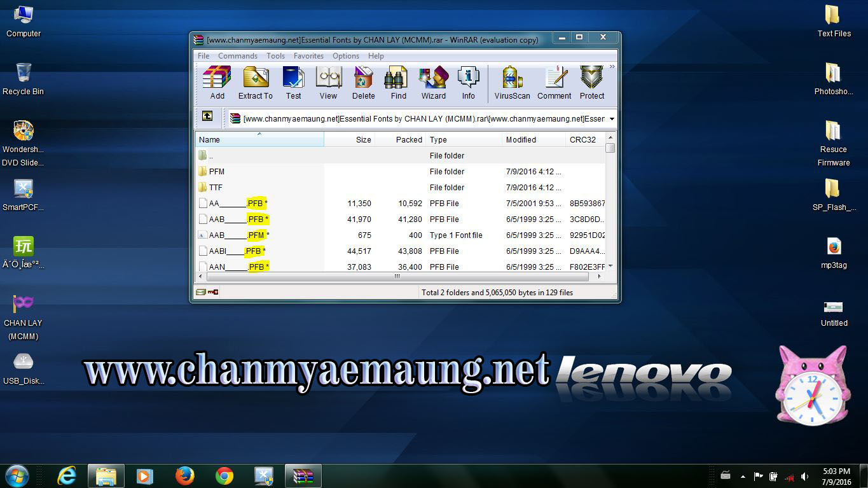The height and width of the screenshot is (488, 868).
Task: Open Firefox from the taskbar
Action: point(185,475)
